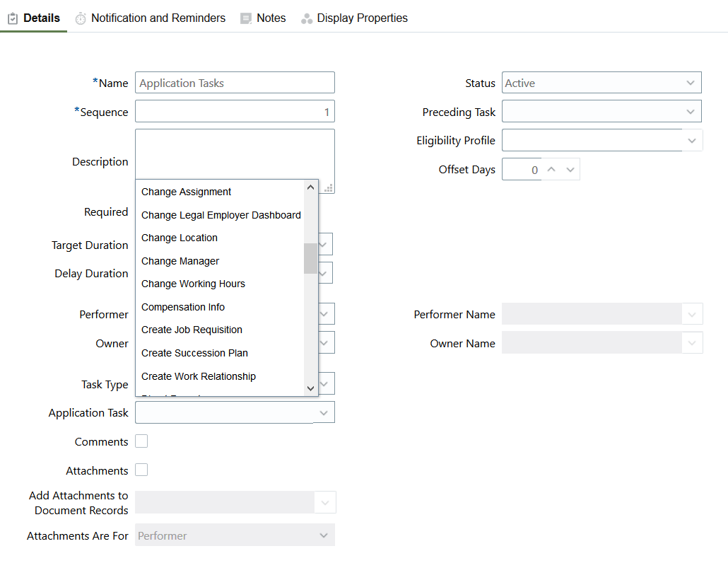Click the Notes tab page icon
This screenshot has width=728, height=563.
point(245,18)
